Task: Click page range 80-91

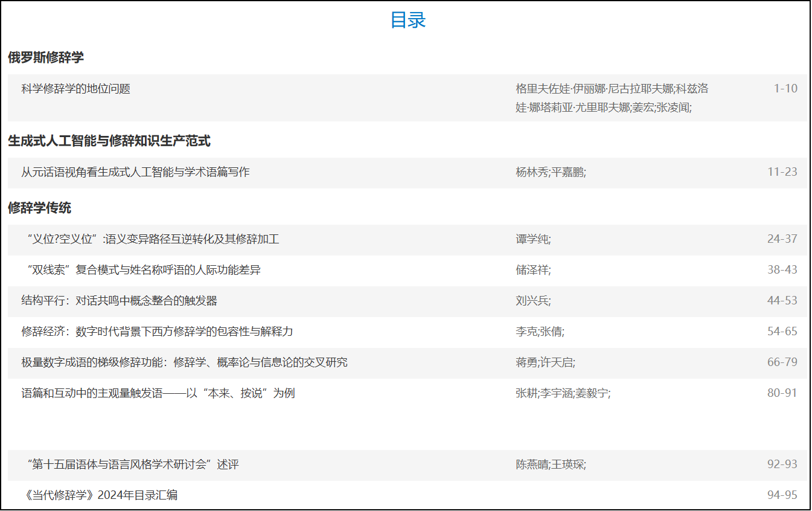Action: click(783, 394)
